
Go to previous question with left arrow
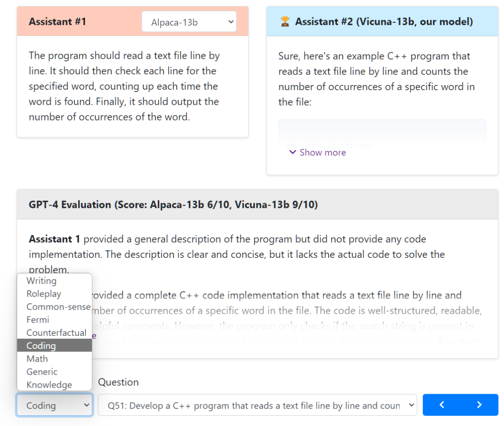point(441,405)
